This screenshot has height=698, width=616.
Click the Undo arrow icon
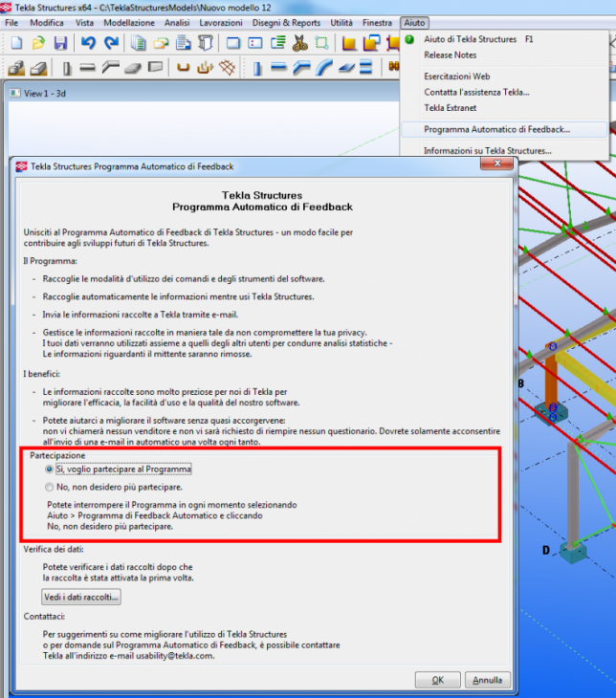click(88, 43)
